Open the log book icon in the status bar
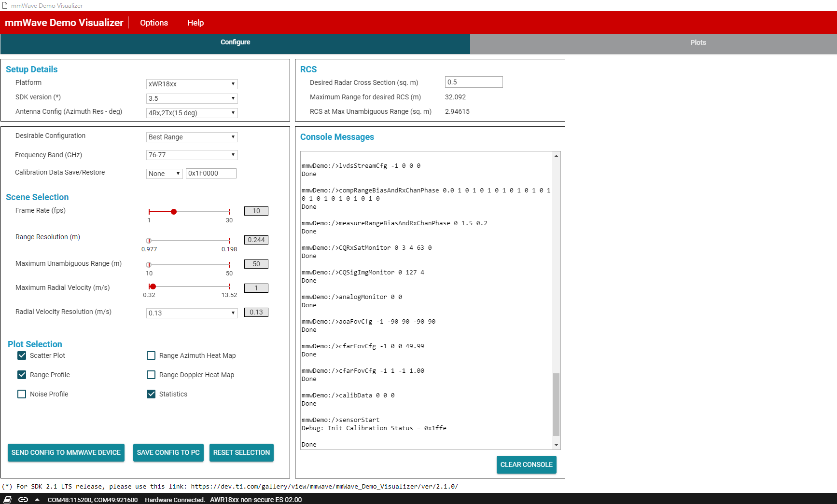The image size is (837, 504). [x=7, y=500]
